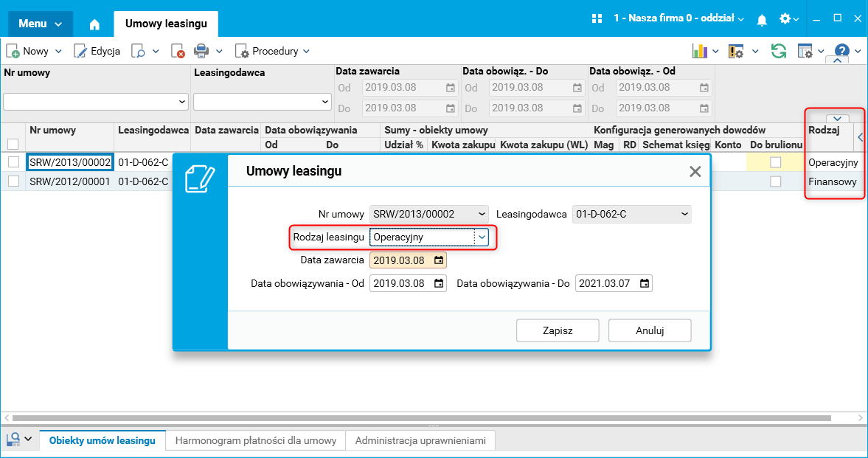Open the Administracja uprawnieniami tab

point(420,440)
